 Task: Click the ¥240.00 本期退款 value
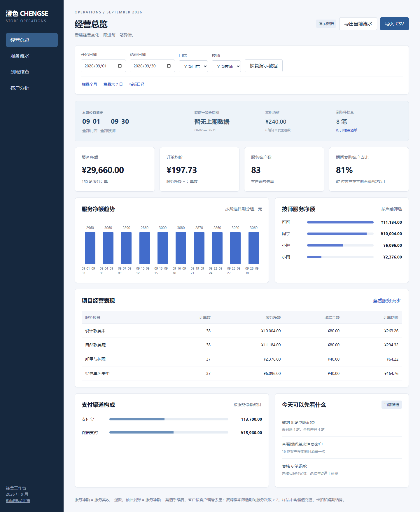click(276, 122)
